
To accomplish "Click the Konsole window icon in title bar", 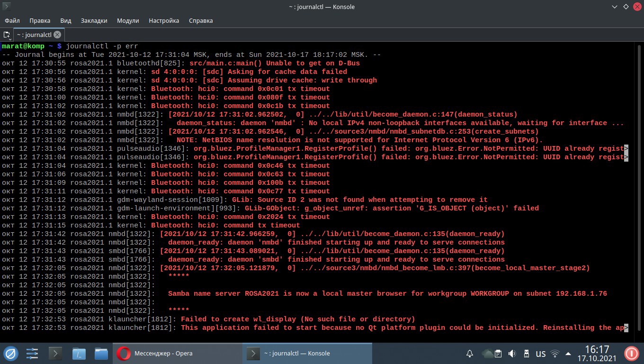I will coord(7,7).
